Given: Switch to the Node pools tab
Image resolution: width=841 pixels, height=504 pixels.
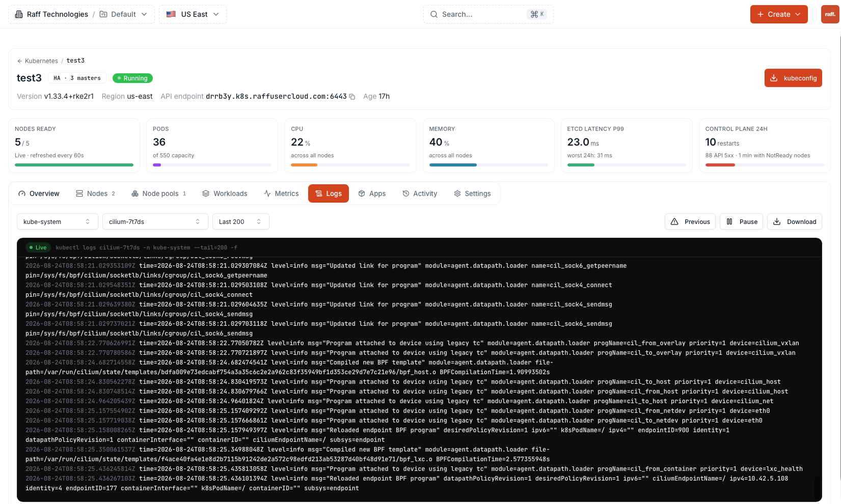Looking at the screenshot, I should click(x=159, y=193).
